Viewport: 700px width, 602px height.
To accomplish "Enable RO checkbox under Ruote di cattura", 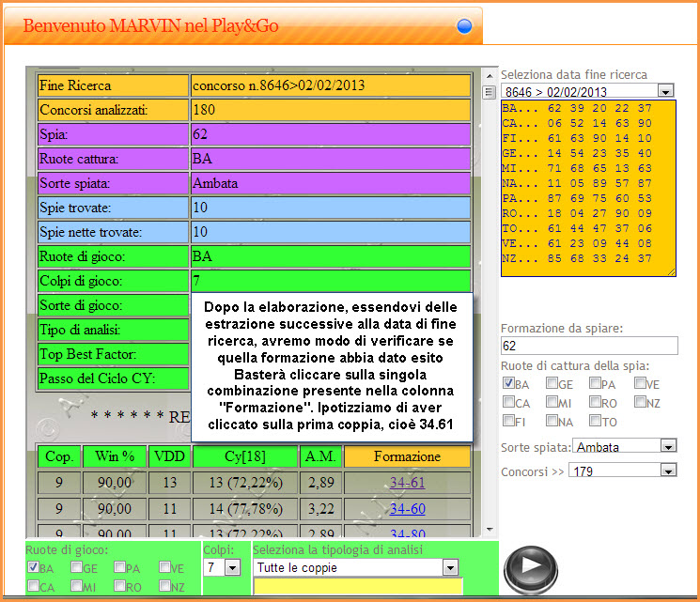I will [595, 402].
